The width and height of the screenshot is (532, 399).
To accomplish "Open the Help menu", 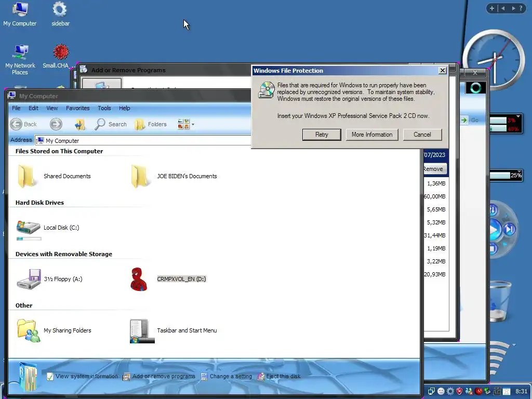I will click(x=124, y=108).
